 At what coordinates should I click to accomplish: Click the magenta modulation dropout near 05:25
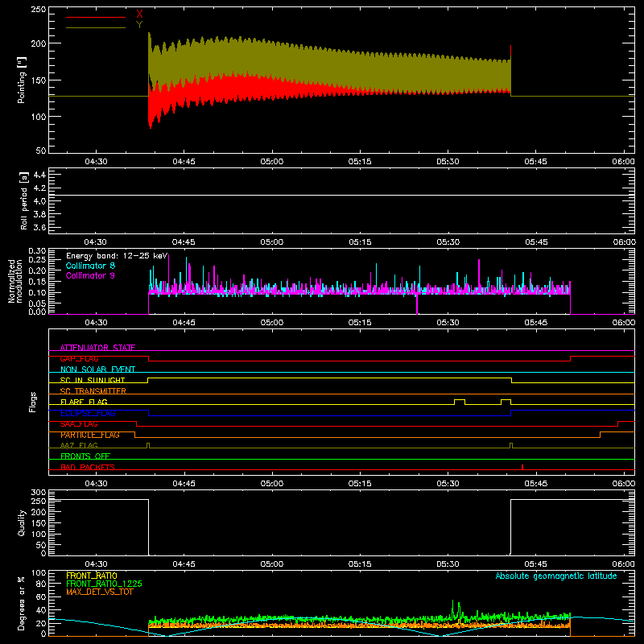coord(417,304)
